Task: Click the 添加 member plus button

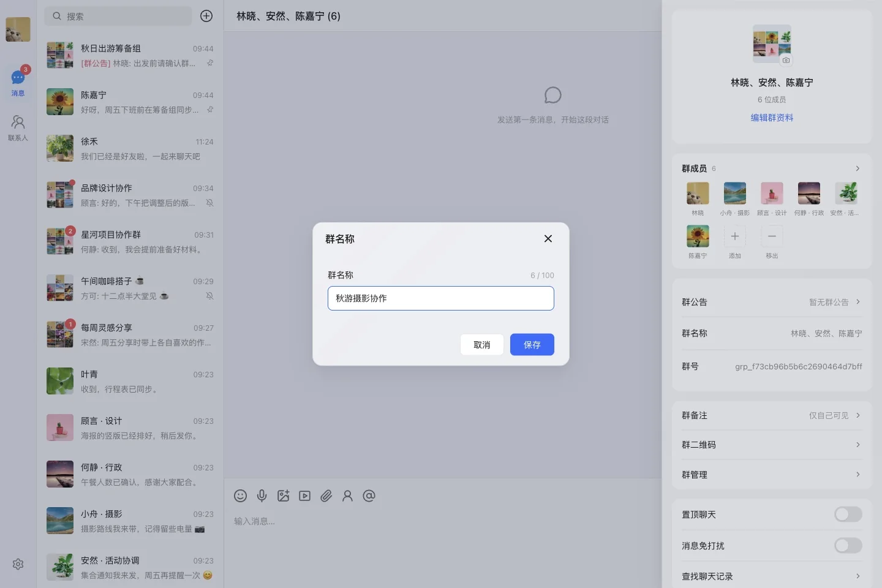Action: click(735, 236)
